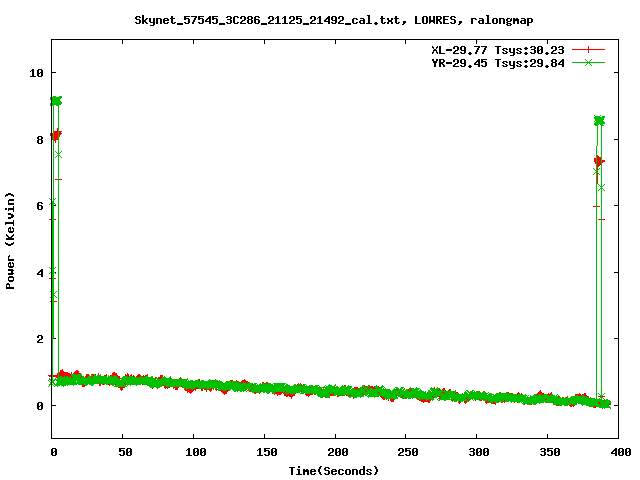Viewport: 640px width, 480px height.
Task: Click the green calibration spike peak at start
Action: [x=56, y=101]
